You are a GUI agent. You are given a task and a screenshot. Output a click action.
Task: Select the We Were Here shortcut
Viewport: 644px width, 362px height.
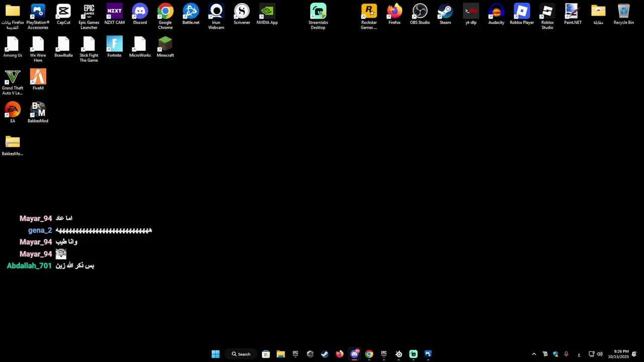tap(38, 49)
